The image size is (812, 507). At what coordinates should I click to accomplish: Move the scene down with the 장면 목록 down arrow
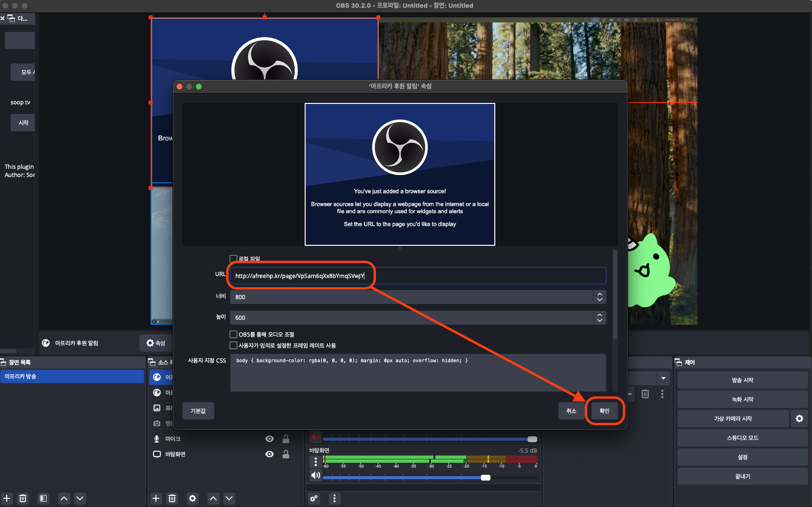pos(80,498)
